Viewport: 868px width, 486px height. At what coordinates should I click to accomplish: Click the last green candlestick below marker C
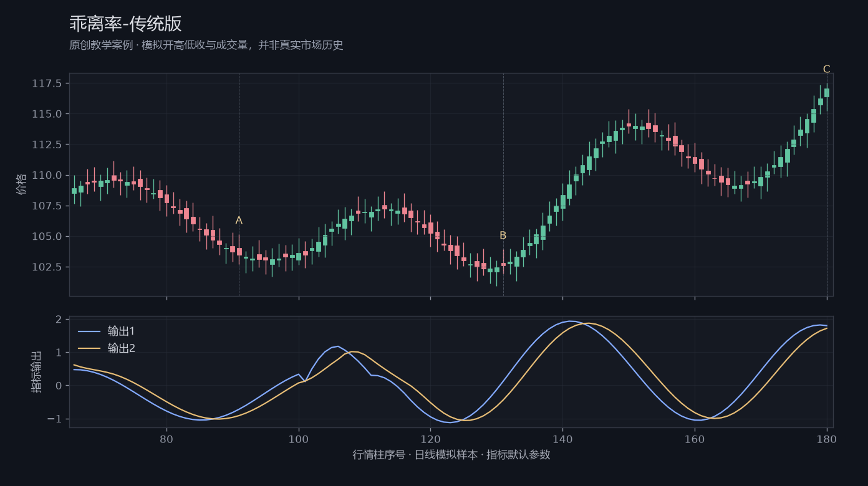[827, 93]
